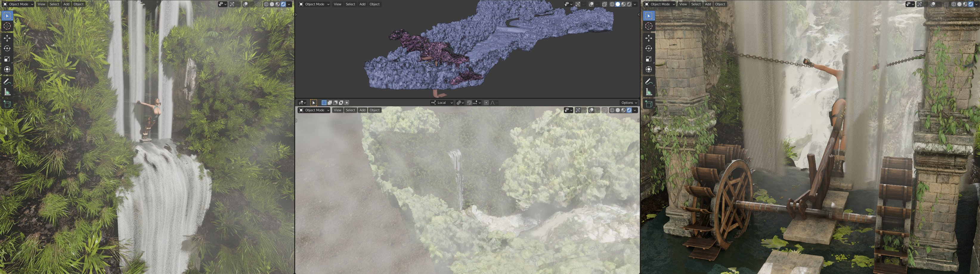Select the Measure tool in left viewport
Viewport: 980px width, 274px height.
click(x=7, y=92)
